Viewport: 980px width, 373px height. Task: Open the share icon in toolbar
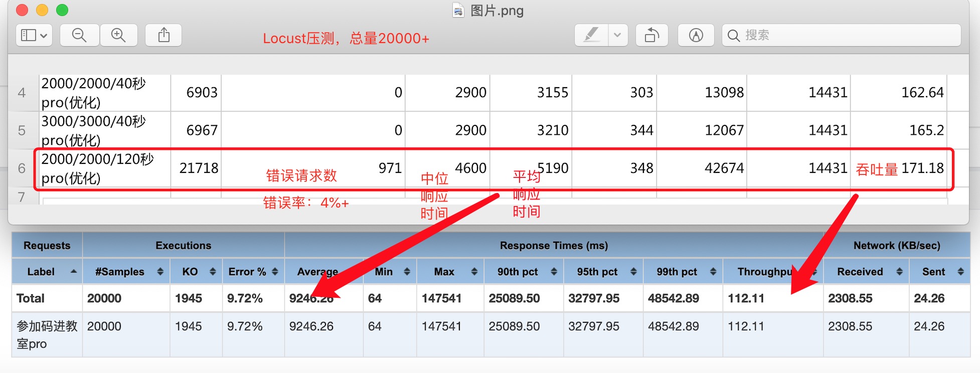(x=164, y=35)
